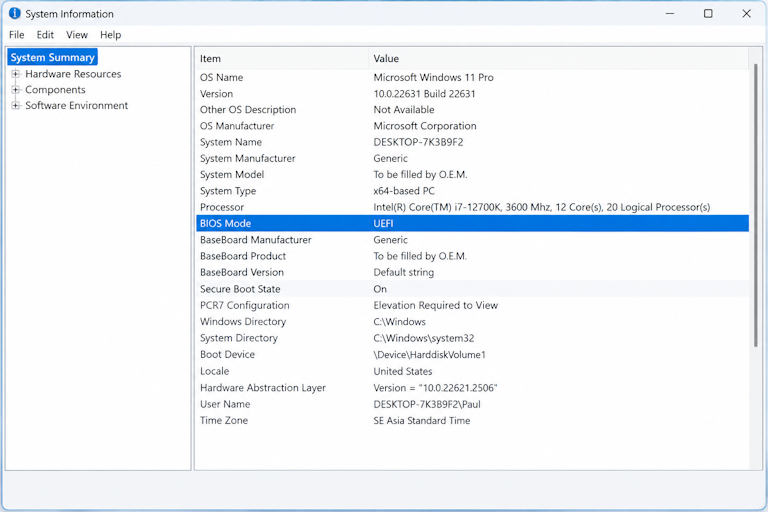Select System Summary in the tree
The width and height of the screenshot is (768, 512).
click(52, 57)
